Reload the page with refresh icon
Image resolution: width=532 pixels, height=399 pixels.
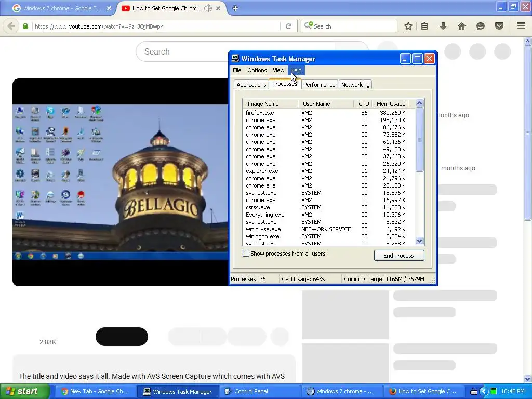288,26
